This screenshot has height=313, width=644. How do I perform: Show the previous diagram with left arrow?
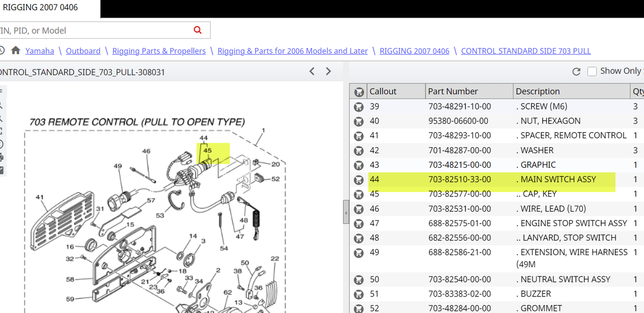click(x=312, y=71)
